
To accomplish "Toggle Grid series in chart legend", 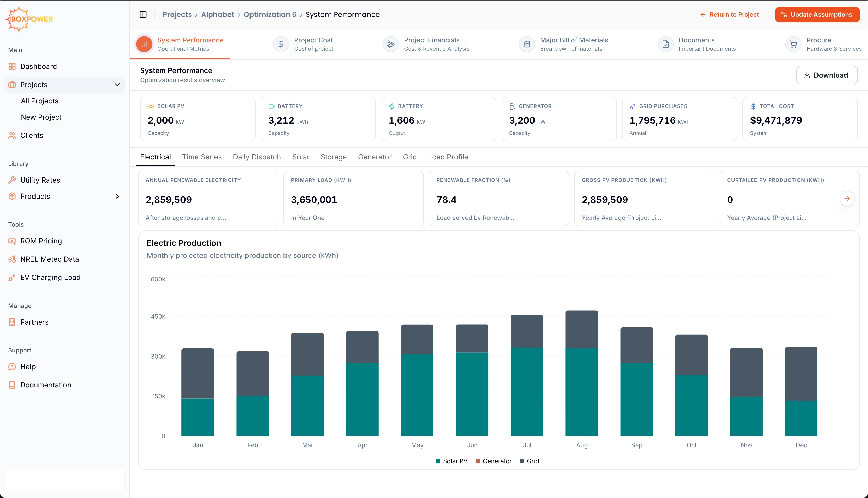I will click(x=529, y=461).
